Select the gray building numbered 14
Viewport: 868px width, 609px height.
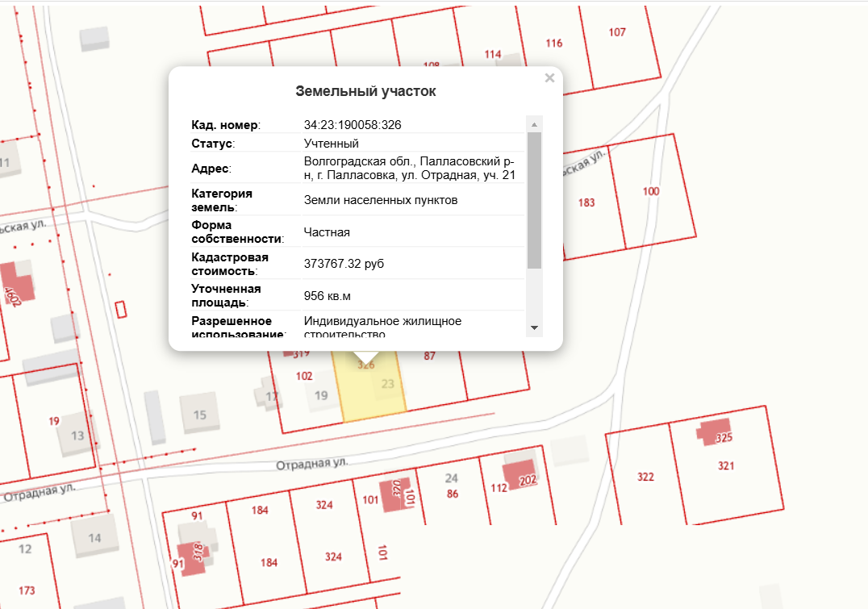click(x=94, y=536)
